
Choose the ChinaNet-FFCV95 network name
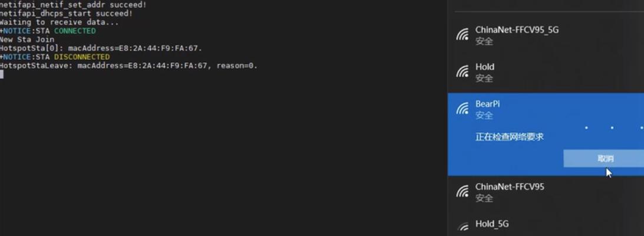[510, 186]
